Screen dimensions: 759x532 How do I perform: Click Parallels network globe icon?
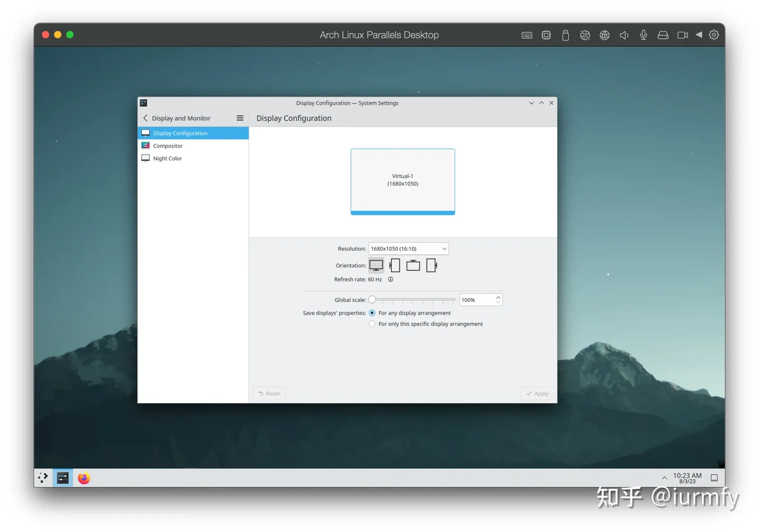point(605,35)
